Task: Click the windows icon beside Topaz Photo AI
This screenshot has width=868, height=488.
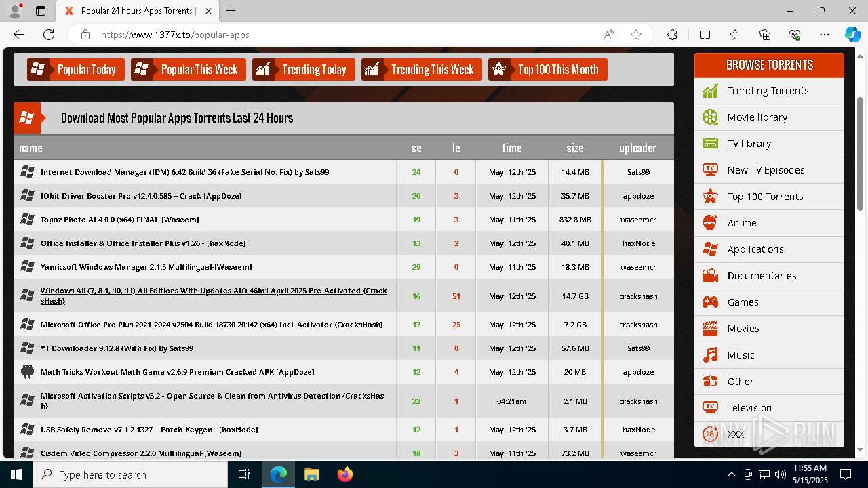Action: coord(27,219)
